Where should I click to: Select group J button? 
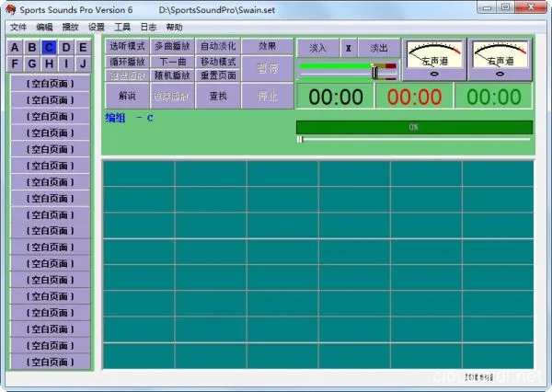coord(82,63)
